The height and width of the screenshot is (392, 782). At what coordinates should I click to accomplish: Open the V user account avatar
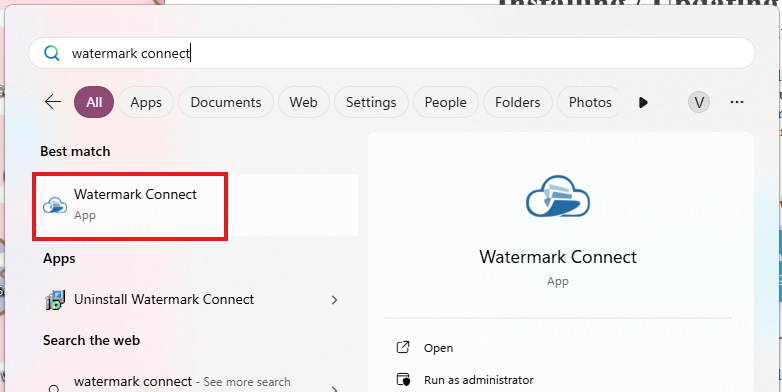(x=699, y=102)
